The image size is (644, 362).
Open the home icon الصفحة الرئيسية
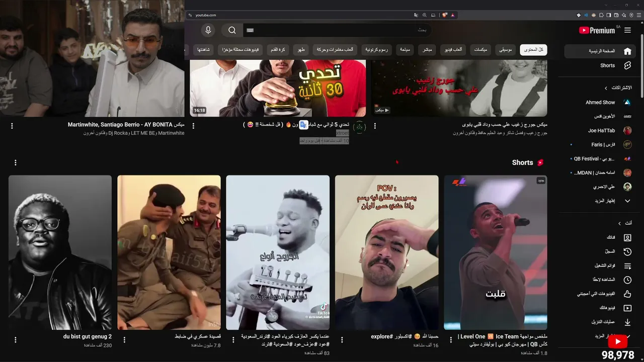pos(627,51)
